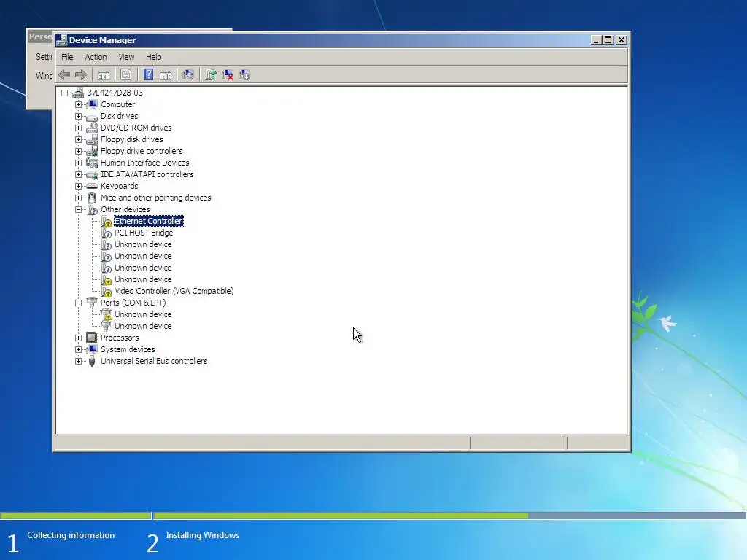The height and width of the screenshot is (560, 747).
Task: Click the DVD/CD-ROM drives icon
Action: pyautogui.click(x=92, y=128)
